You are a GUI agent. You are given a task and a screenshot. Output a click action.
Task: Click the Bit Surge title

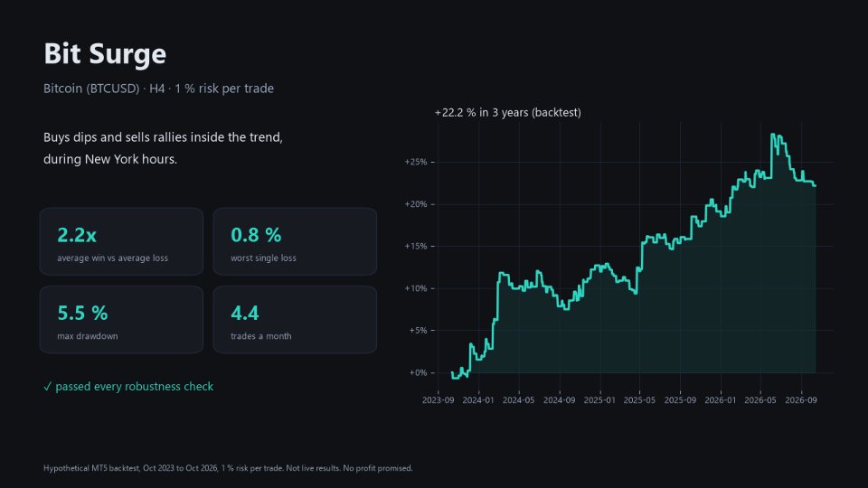click(x=105, y=53)
